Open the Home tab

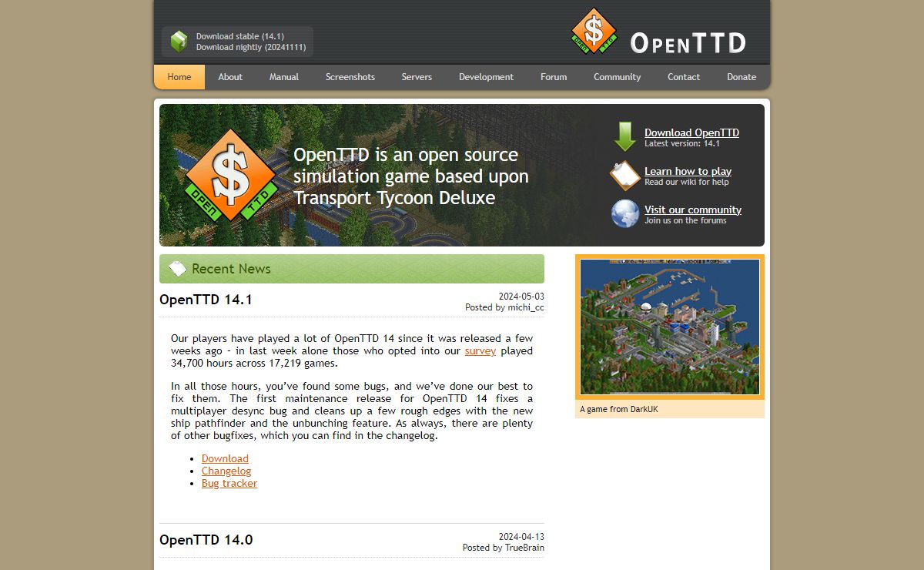pyautogui.click(x=179, y=77)
